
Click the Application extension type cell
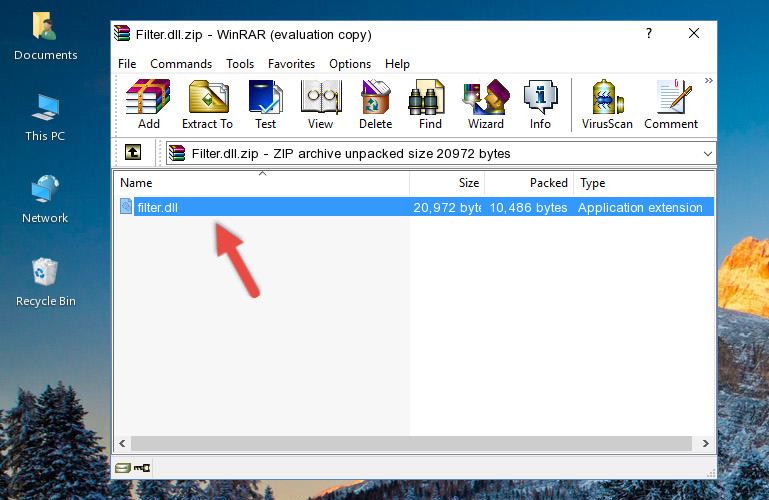pos(640,207)
